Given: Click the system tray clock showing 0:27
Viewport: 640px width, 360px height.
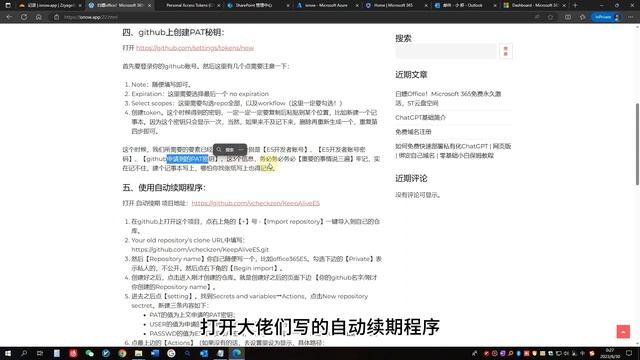Looking at the screenshot, I should (609, 353).
